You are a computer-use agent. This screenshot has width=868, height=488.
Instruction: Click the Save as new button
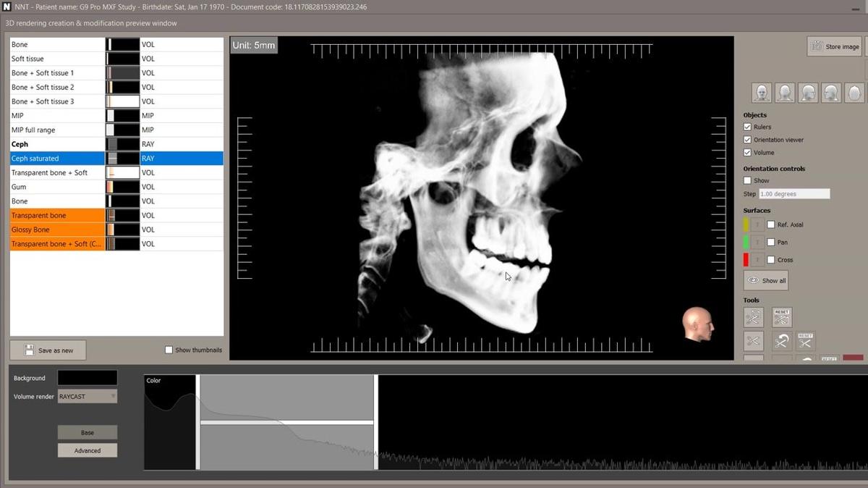(x=48, y=350)
